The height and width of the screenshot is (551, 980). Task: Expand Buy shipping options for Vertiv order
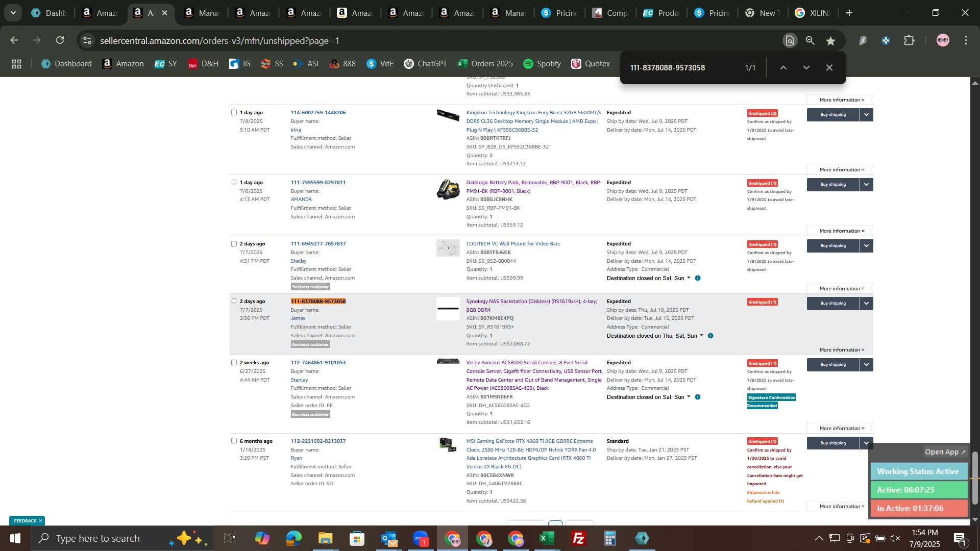point(866,365)
